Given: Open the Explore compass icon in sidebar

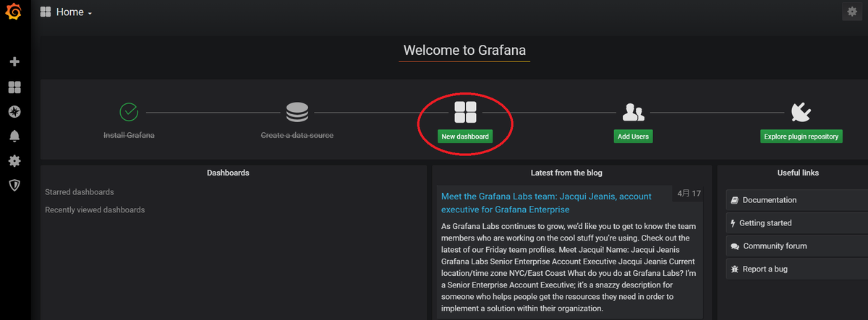Looking at the screenshot, I should (14, 111).
